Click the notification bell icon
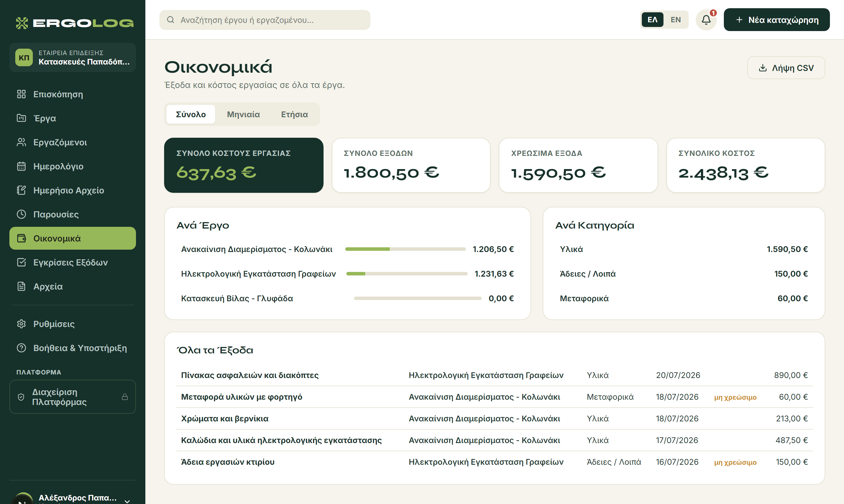 706,20
